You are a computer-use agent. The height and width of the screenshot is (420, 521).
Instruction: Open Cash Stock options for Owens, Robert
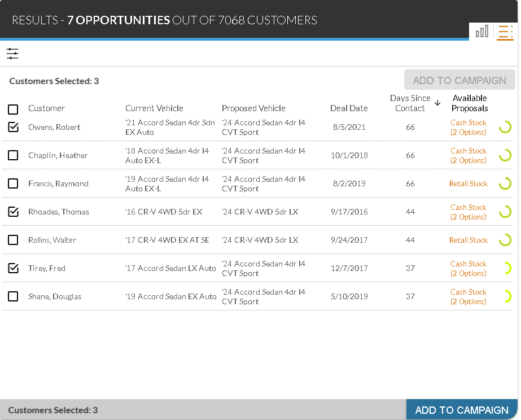point(468,128)
